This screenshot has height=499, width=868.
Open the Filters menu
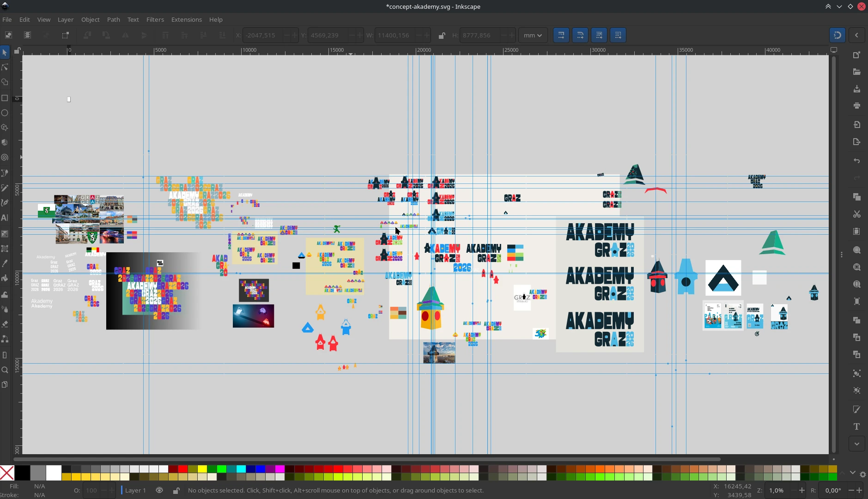pos(155,19)
